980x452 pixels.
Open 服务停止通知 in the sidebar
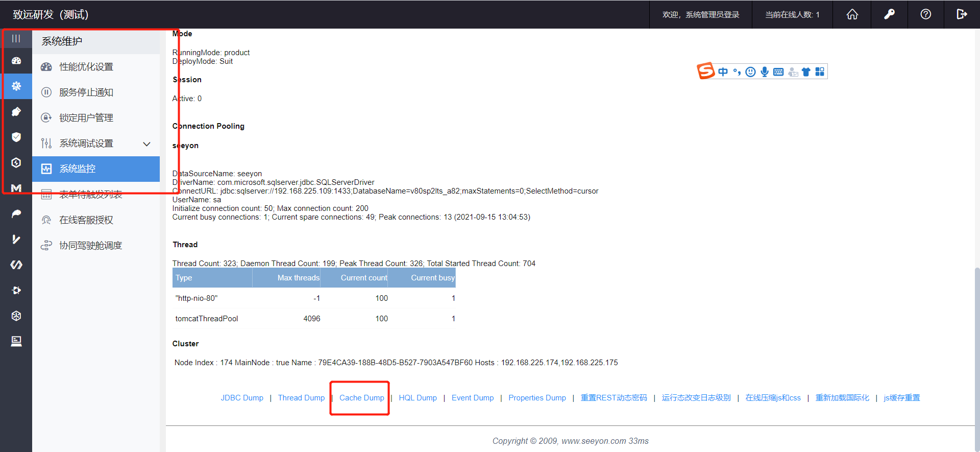pyautogui.click(x=96, y=92)
